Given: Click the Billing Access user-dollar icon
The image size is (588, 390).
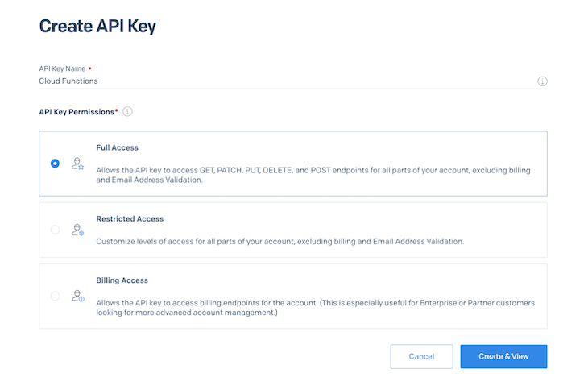Looking at the screenshot, I should point(77,296).
